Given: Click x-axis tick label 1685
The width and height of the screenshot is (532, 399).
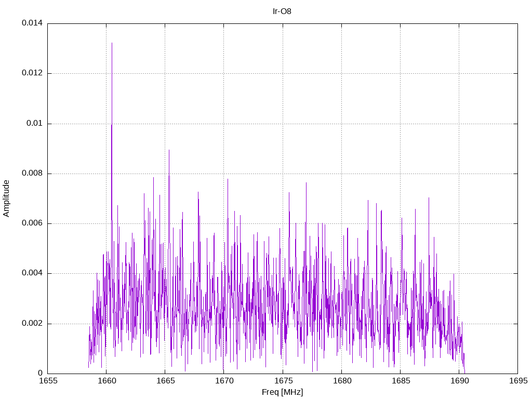Looking at the screenshot, I should pyautogui.click(x=401, y=381).
